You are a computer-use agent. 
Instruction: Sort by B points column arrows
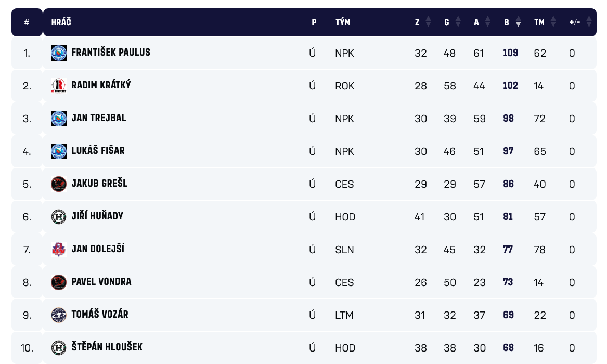click(x=518, y=22)
